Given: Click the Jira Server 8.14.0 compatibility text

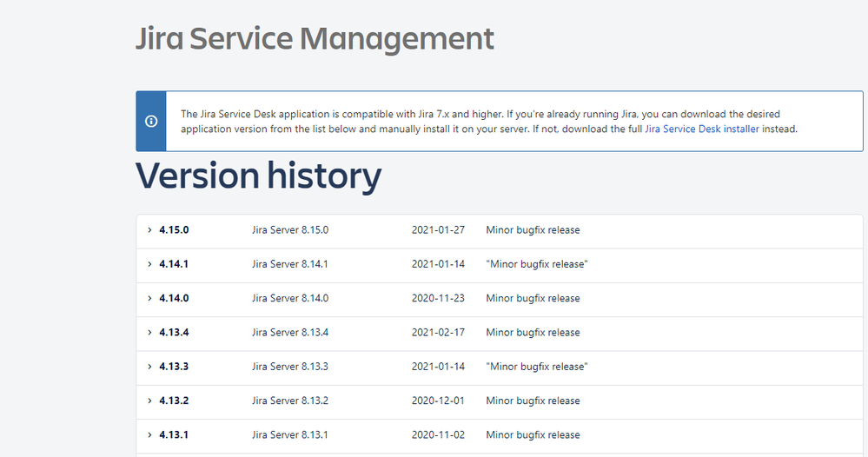Looking at the screenshot, I should [x=290, y=298].
